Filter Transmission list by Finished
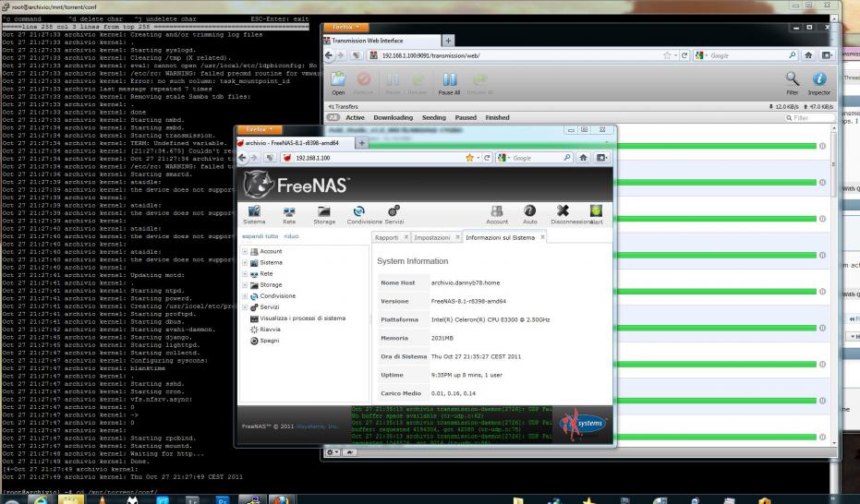The height and width of the screenshot is (504, 860). point(497,117)
